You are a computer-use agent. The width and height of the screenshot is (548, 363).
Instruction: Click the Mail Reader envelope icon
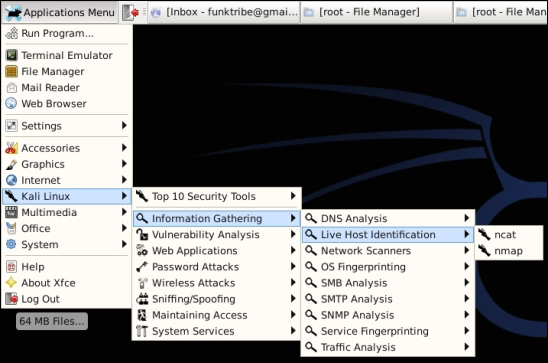tap(12, 87)
